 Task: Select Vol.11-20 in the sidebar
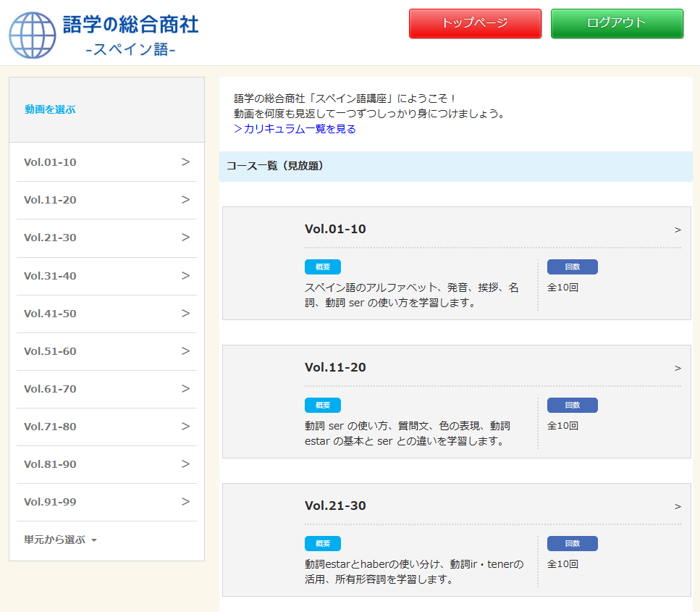coord(50,200)
